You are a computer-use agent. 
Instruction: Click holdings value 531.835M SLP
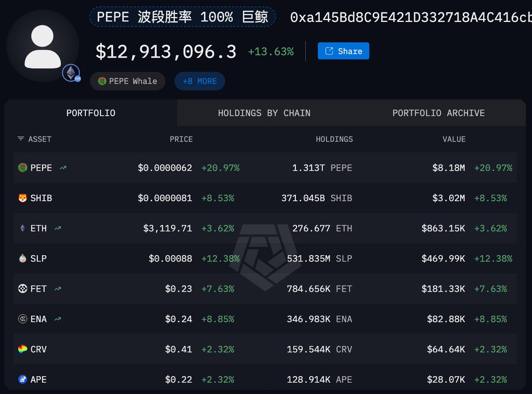320,258
